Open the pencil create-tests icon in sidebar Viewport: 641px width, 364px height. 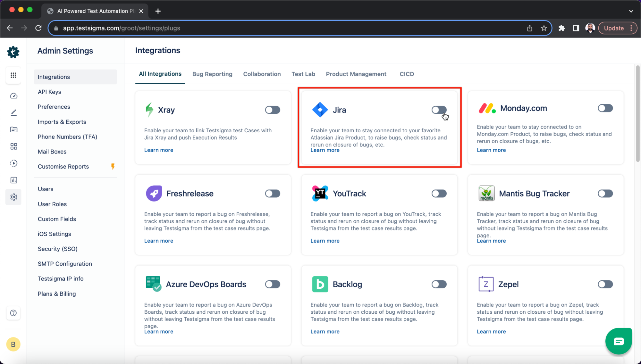pos(13,112)
